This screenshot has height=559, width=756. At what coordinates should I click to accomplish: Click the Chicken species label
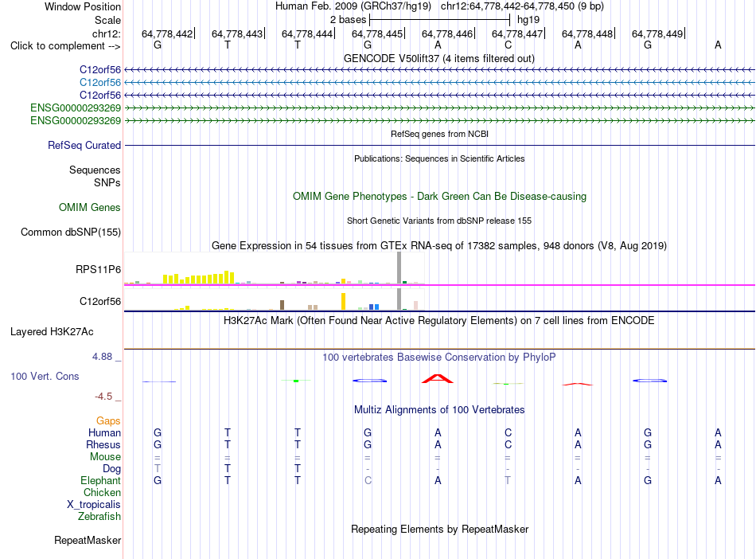(102, 492)
